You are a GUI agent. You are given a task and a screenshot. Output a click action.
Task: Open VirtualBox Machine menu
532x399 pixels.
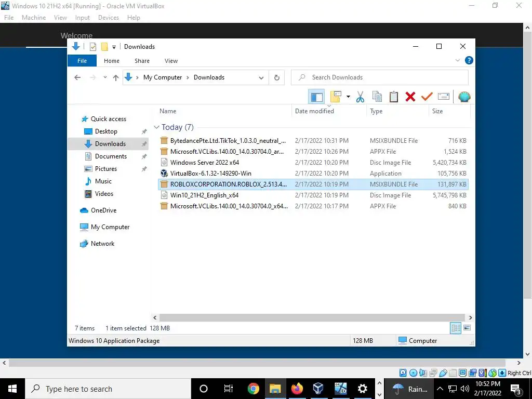click(x=34, y=18)
